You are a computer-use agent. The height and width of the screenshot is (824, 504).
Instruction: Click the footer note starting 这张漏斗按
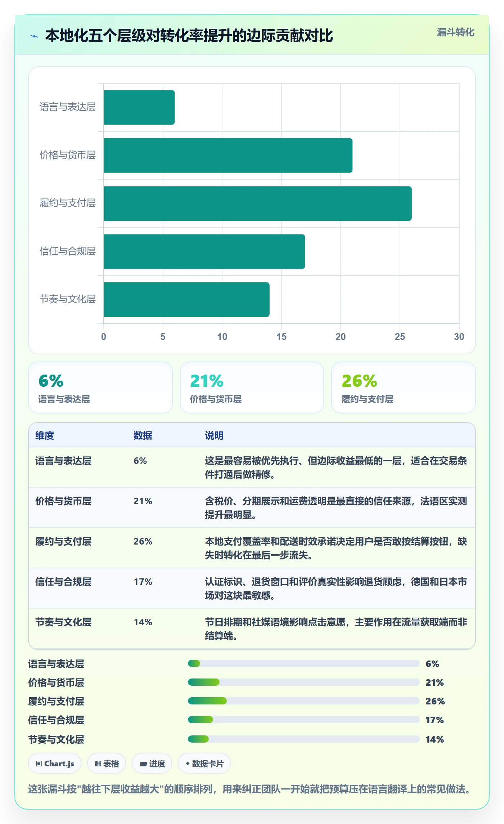249,789
